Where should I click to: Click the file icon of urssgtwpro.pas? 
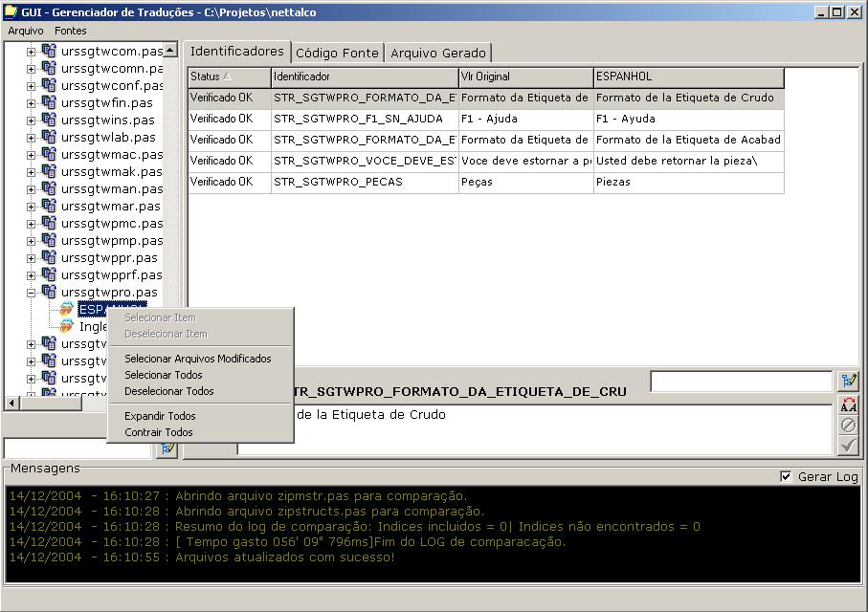click(x=49, y=292)
